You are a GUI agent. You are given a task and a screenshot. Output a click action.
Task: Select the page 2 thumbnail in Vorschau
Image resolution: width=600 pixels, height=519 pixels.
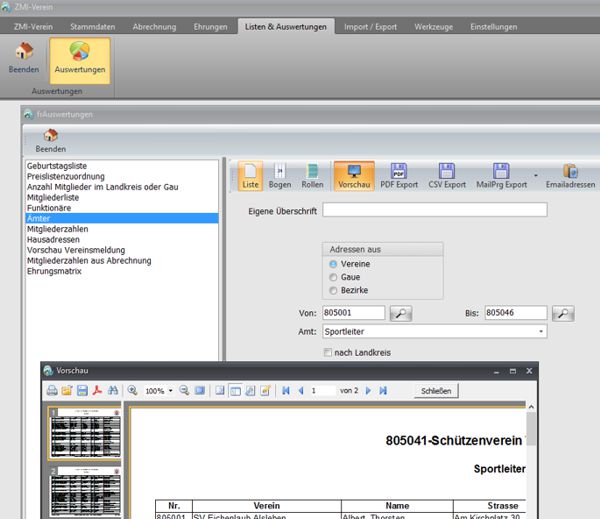tap(85, 491)
